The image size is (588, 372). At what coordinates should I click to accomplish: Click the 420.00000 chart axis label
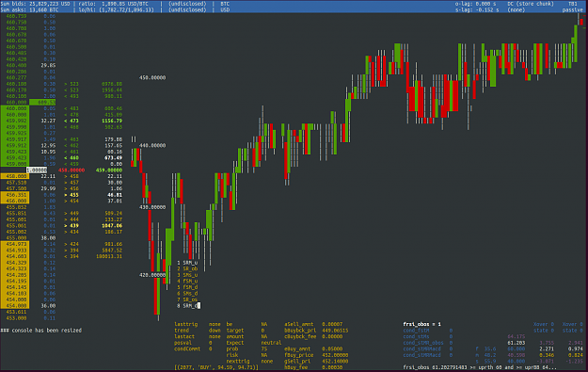point(152,275)
